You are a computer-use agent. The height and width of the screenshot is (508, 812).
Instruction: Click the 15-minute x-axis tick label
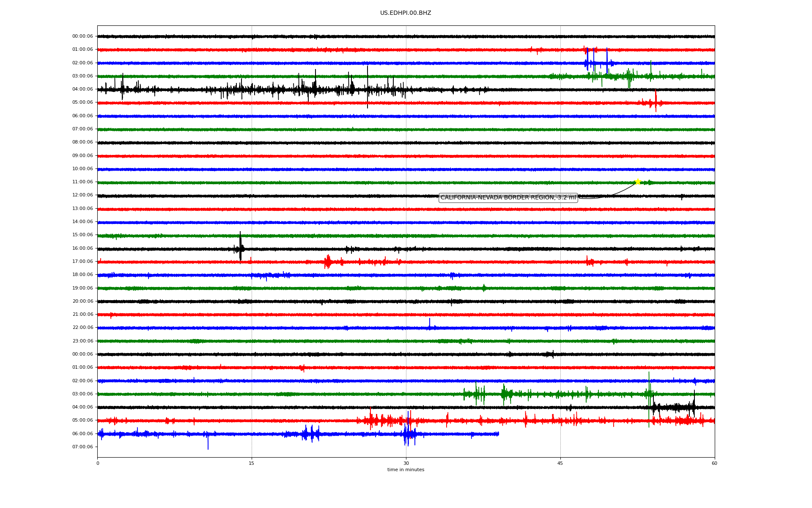252,463
